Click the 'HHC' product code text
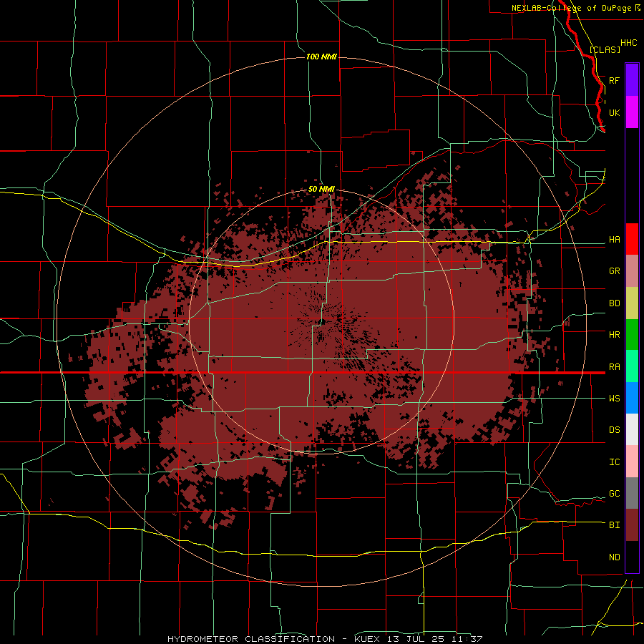This screenshot has height=644, width=644. (628, 43)
